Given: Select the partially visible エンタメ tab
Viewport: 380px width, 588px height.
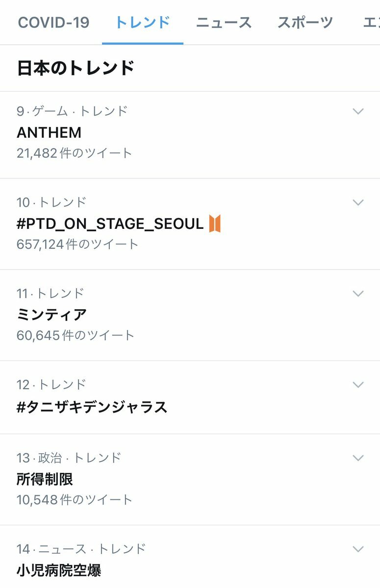Looking at the screenshot, I should [371, 23].
